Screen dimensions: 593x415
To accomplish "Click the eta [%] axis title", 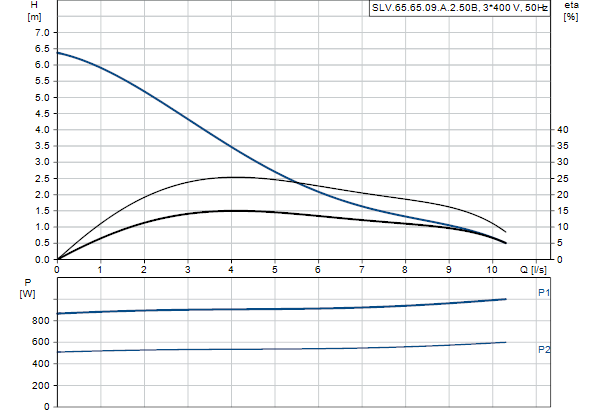I will tap(571, 11).
